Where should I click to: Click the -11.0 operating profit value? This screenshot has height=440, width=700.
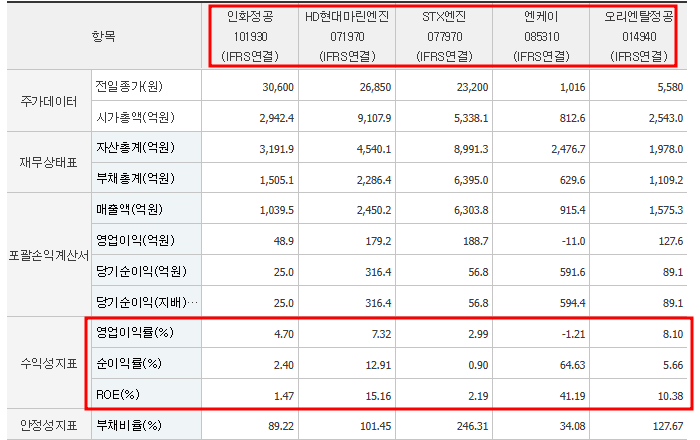point(573,241)
